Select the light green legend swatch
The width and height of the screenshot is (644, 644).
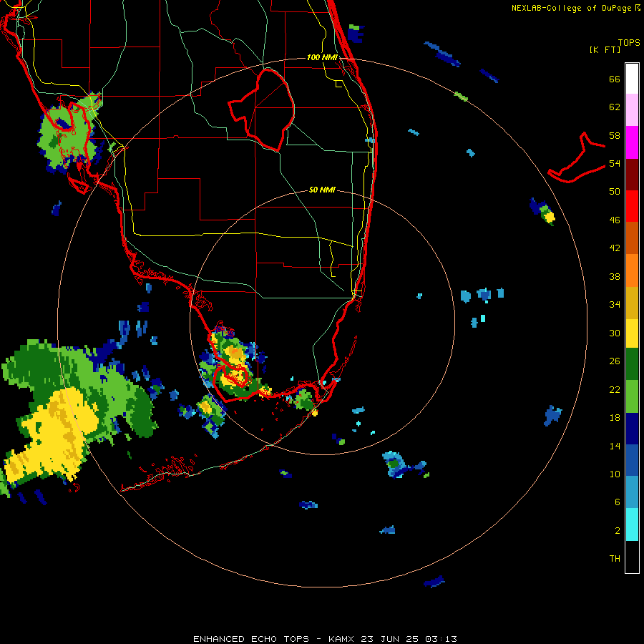click(632, 396)
